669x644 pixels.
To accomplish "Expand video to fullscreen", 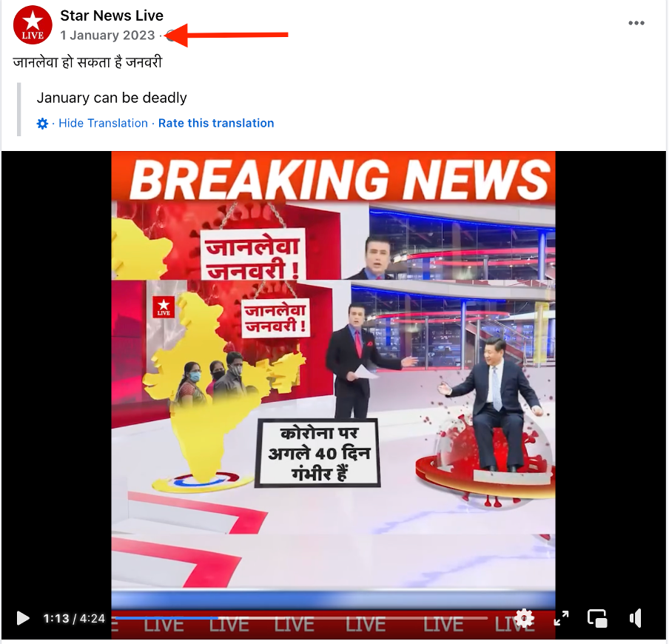I will point(561,618).
